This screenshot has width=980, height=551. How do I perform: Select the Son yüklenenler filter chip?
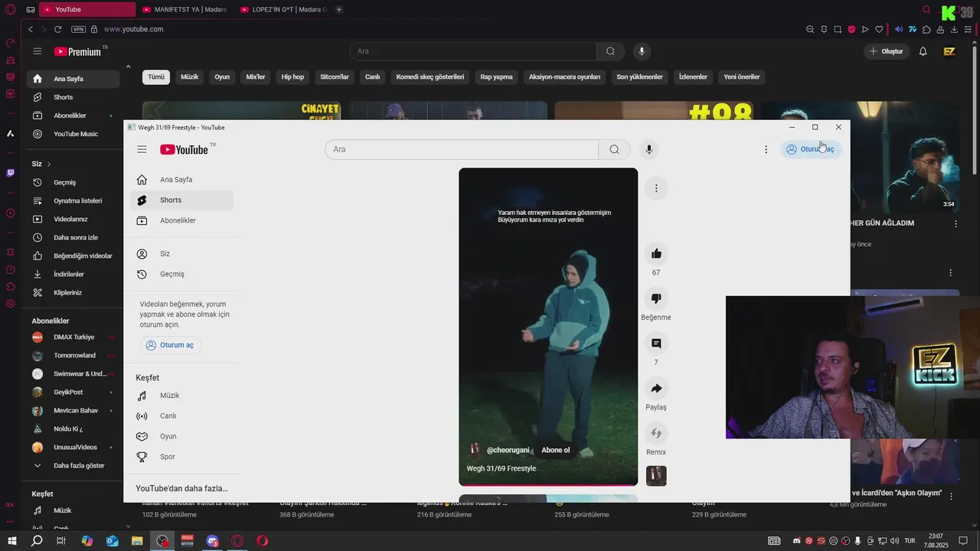point(639,77)
